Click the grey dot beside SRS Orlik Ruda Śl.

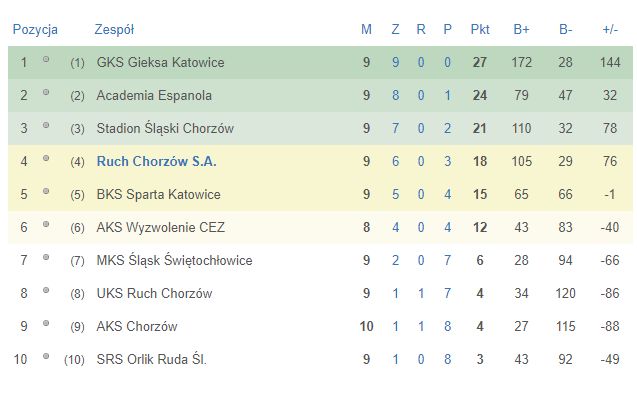pos(46,356)
